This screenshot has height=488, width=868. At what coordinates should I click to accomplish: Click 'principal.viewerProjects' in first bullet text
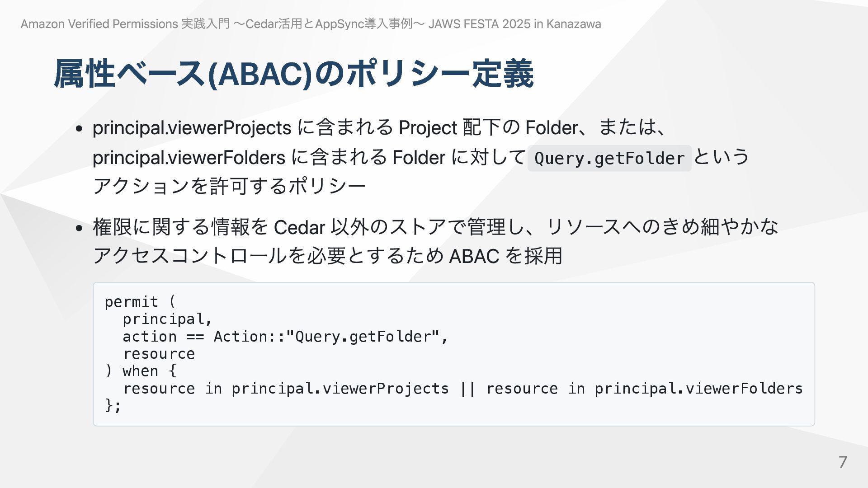192,128
